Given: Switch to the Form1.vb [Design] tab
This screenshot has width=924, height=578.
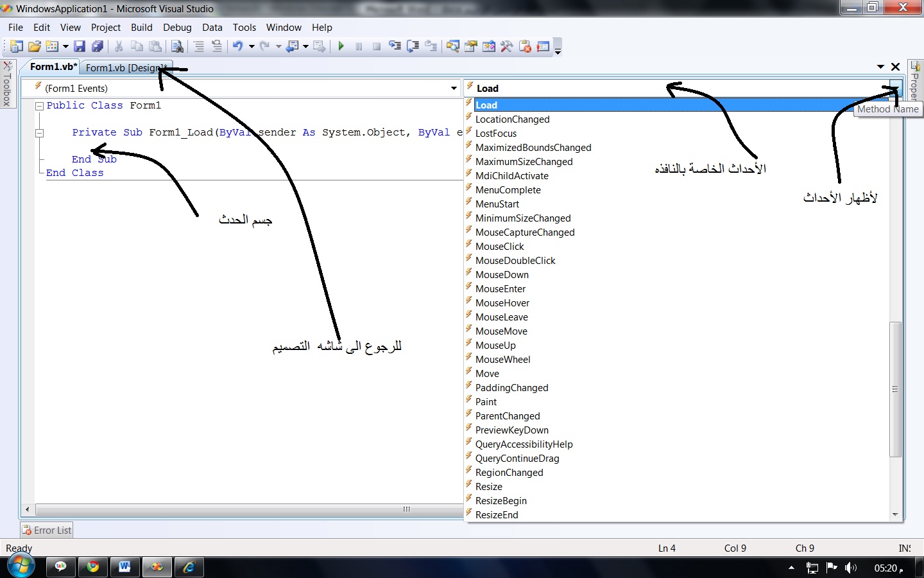Looking at the screenshot, I should [x=126, y=67].
